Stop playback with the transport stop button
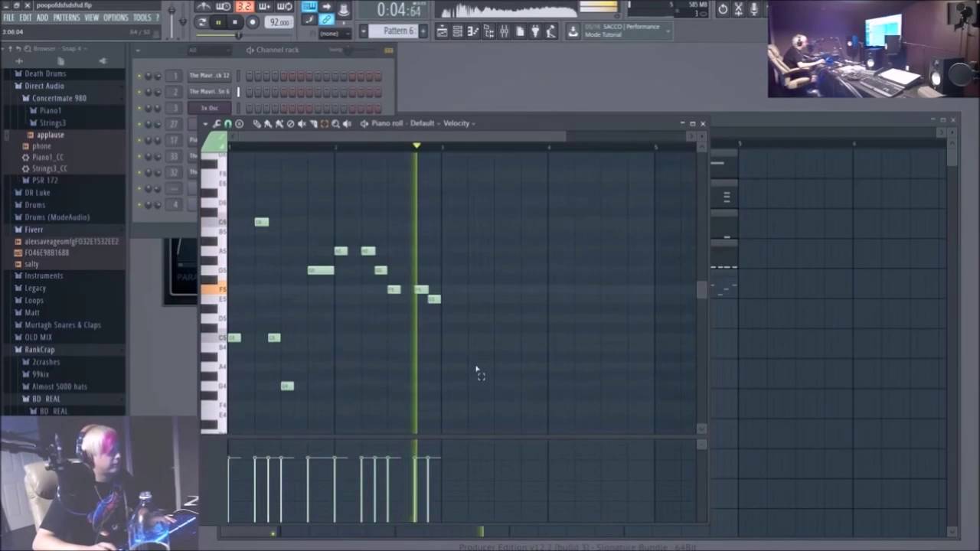This screenshot has height=551, width=980. point(235,23)
